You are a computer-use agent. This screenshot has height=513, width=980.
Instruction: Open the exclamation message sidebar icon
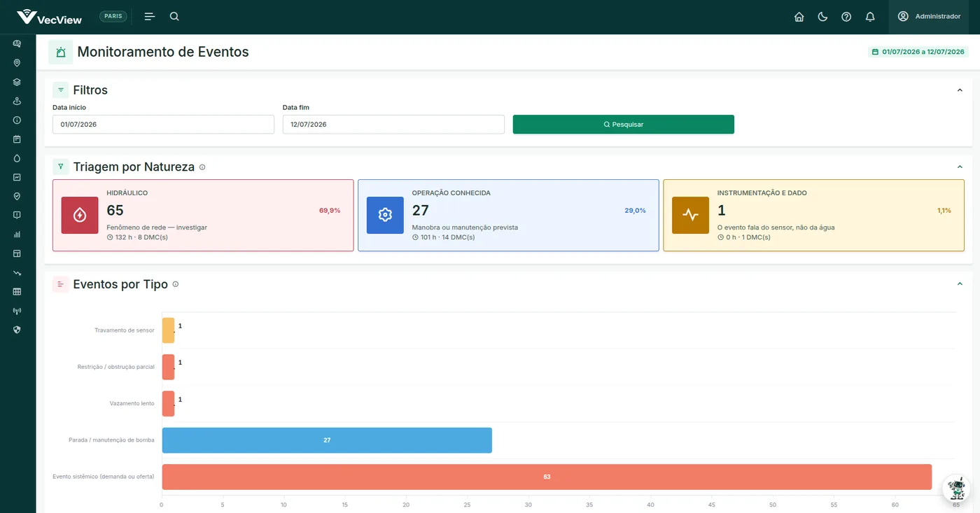[17, 215]
